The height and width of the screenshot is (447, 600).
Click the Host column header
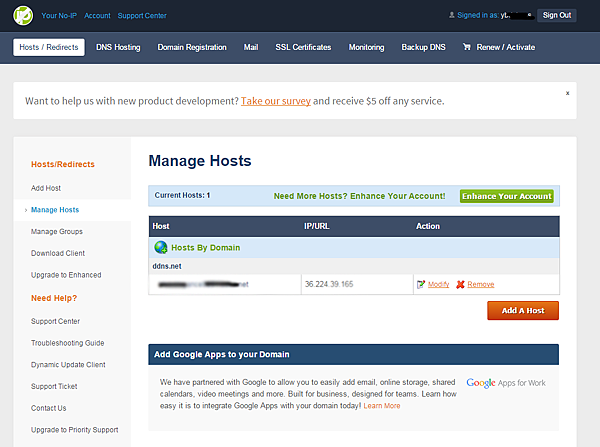[161, 226]
